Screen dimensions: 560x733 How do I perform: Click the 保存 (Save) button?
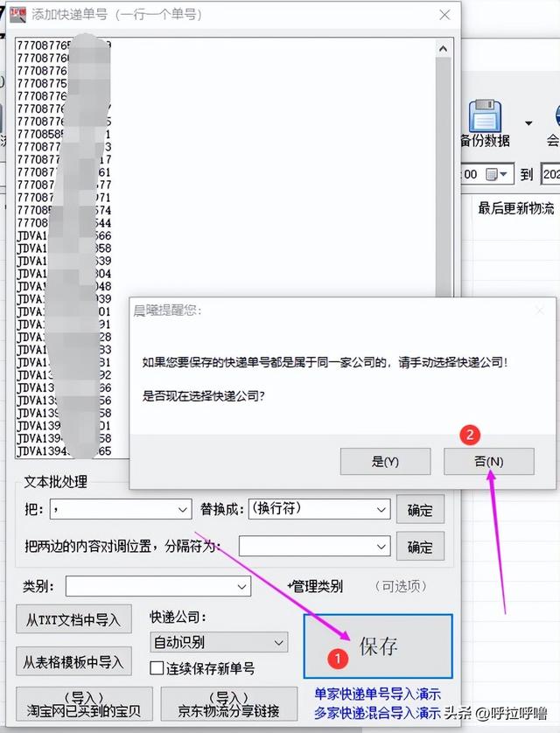378,646
